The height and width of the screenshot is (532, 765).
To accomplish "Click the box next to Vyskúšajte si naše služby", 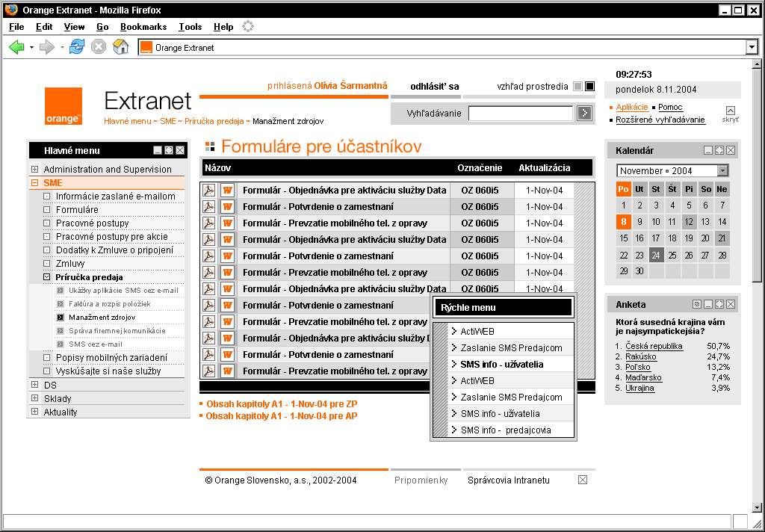I will 47,371.
